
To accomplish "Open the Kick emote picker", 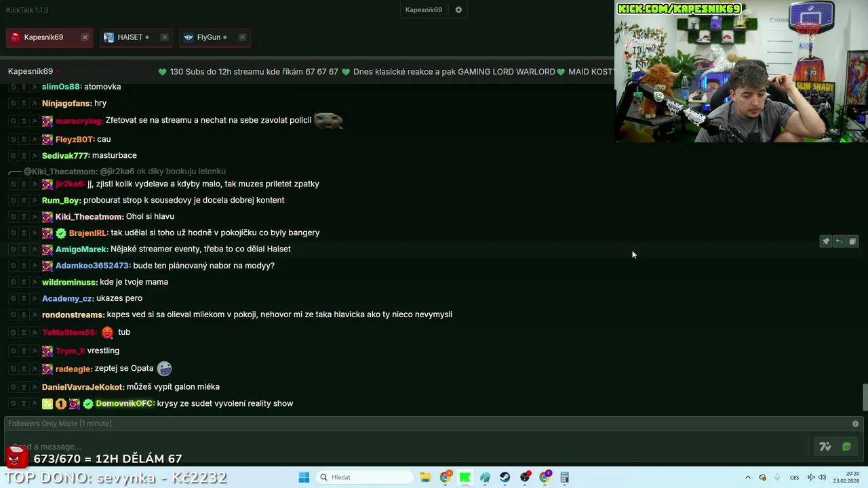I will coord(846,447).
